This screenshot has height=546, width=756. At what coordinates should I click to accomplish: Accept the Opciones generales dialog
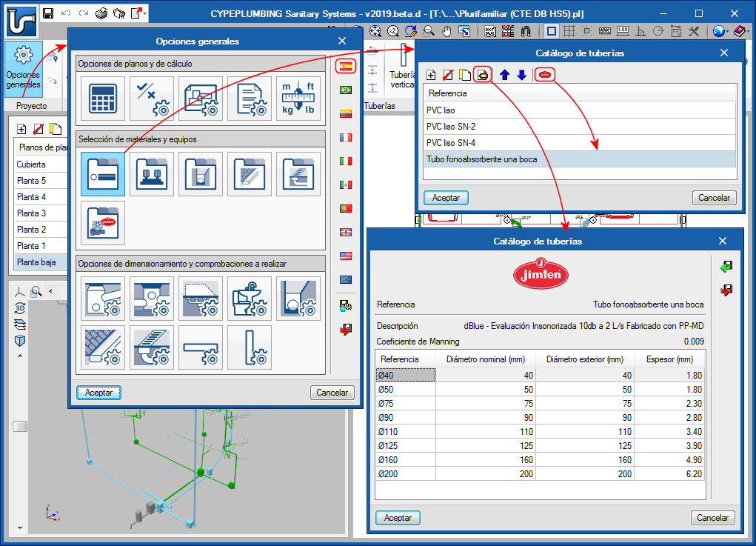pos(98,393)
